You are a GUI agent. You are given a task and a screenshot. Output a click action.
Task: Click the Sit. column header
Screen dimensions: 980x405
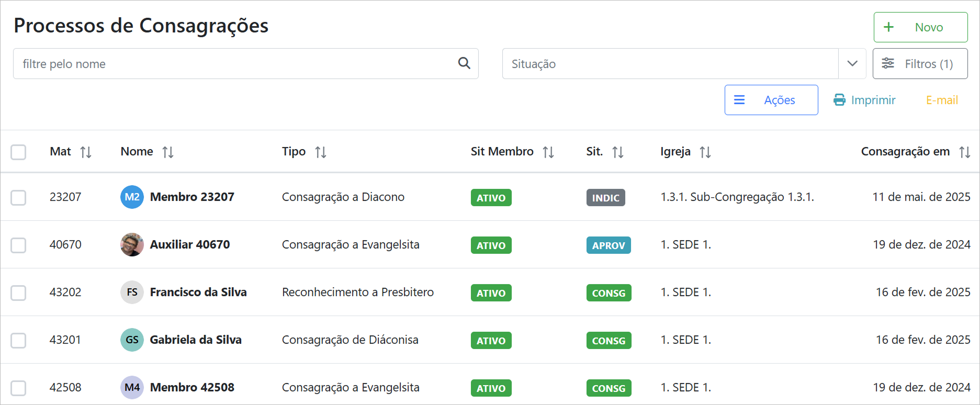(594, 152)
